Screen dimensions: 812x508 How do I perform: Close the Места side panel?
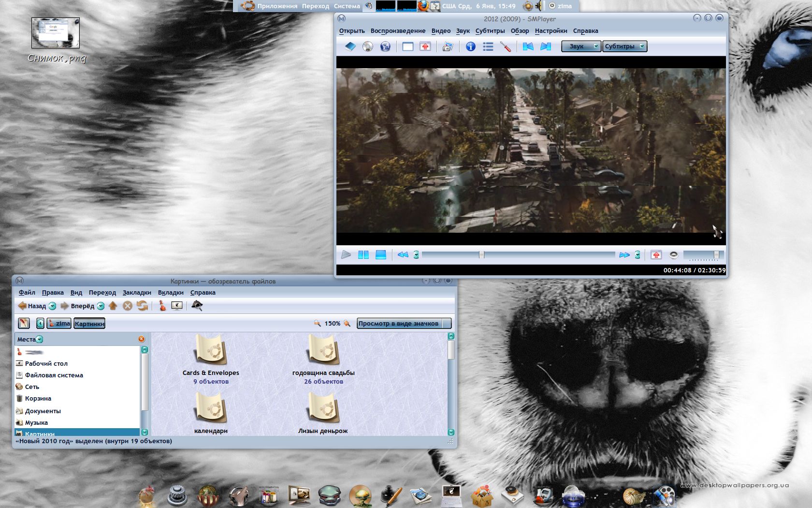click(142, 339)
